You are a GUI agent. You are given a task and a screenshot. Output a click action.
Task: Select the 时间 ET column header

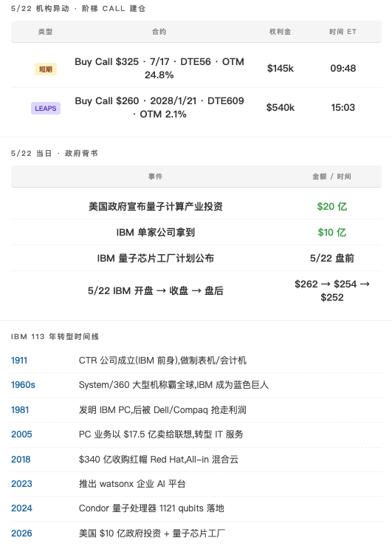[x=343, y=32]
